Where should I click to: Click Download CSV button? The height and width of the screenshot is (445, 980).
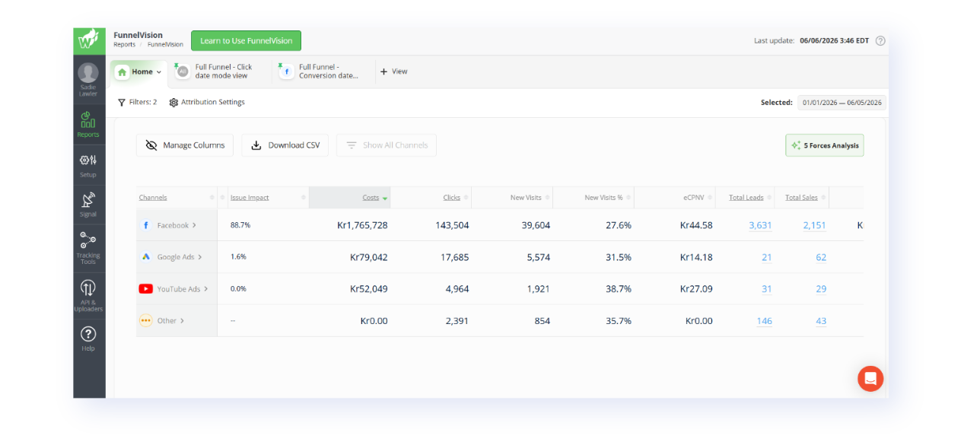pos(285,145)
